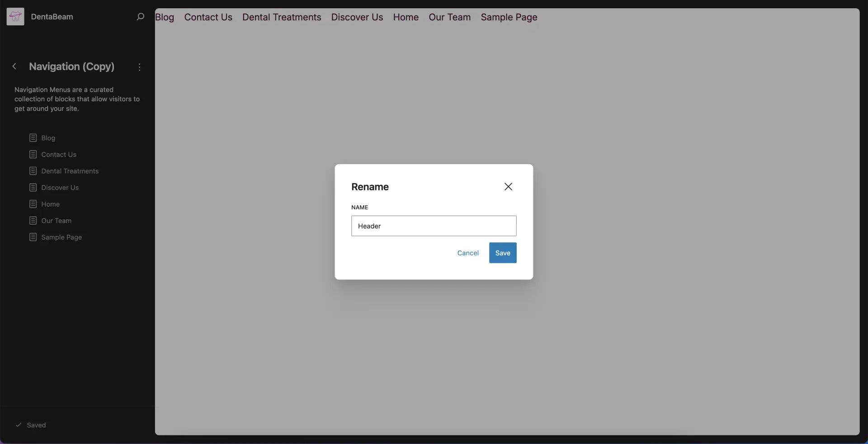Click the page icon beside Discover Us
868x444 pixels.
(33, 188)
